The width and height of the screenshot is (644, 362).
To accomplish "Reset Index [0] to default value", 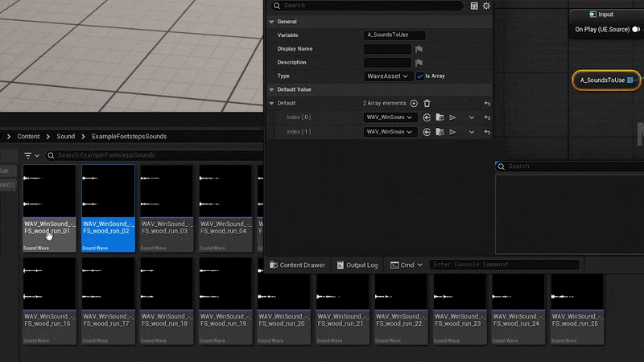I will (487, 117).
